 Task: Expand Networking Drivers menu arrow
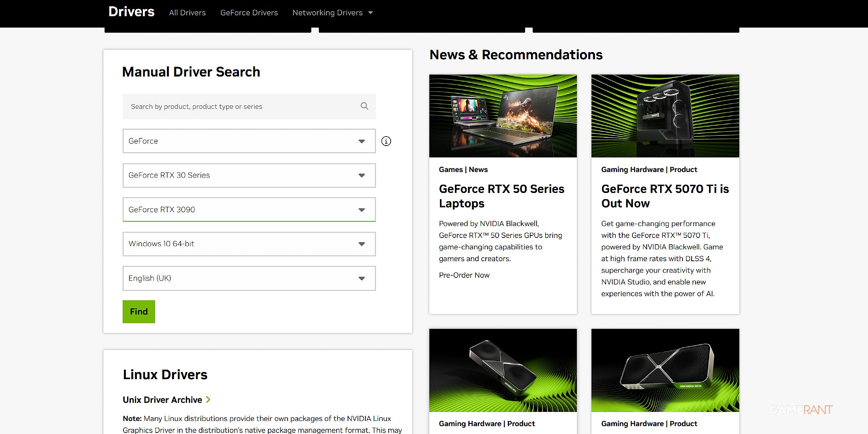click(x=370, y=13)
